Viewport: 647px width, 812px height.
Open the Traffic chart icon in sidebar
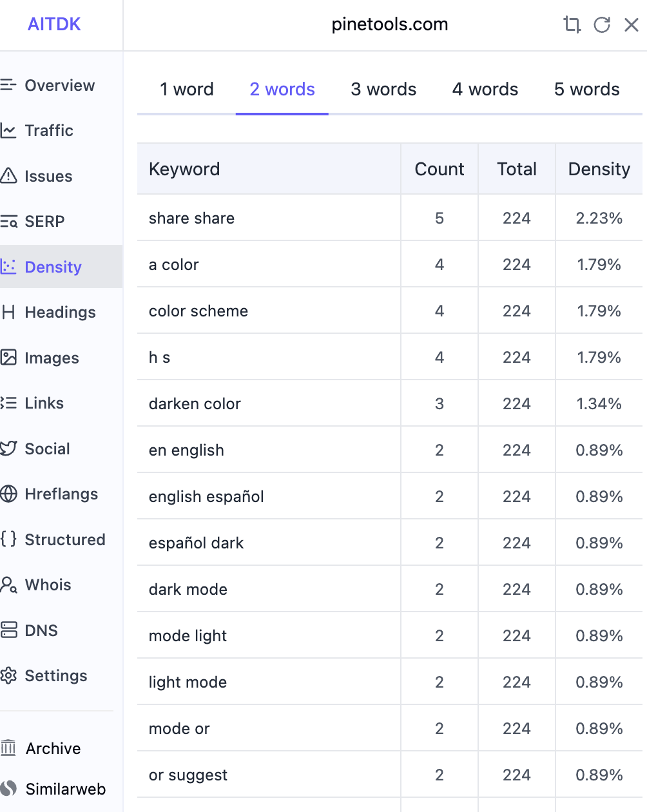(x=8, y=131)
